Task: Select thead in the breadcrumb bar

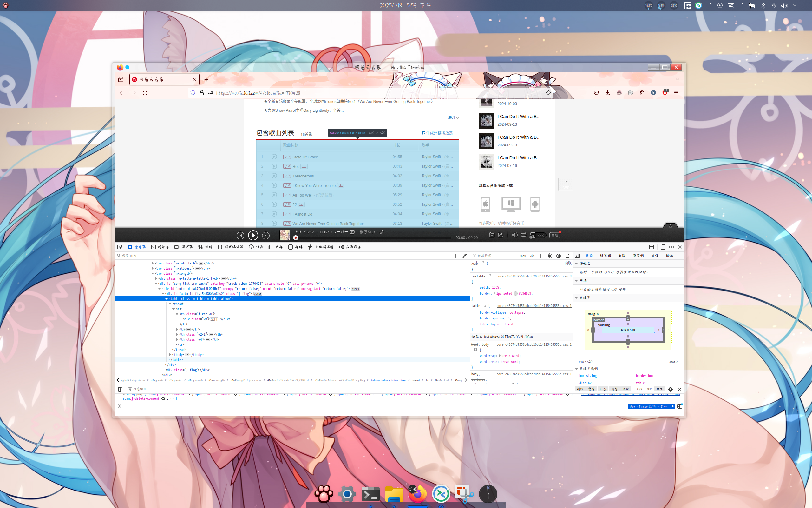Action: pyautogui.click(x=416, y=380)
